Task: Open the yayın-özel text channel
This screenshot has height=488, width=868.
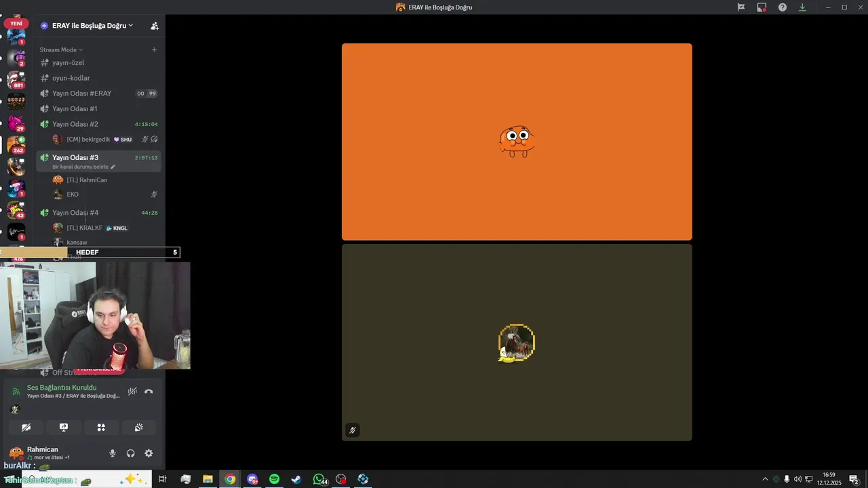Action: coord(99,62)
